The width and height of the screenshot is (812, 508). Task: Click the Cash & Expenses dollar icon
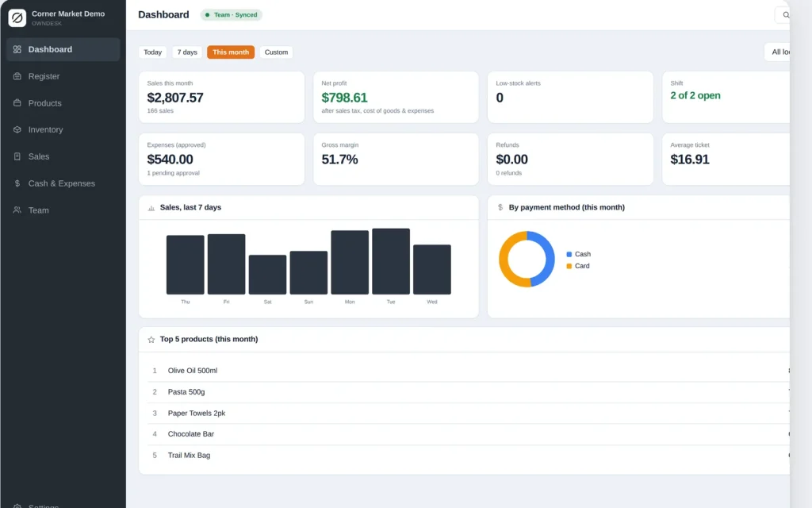tap(17, 183)
